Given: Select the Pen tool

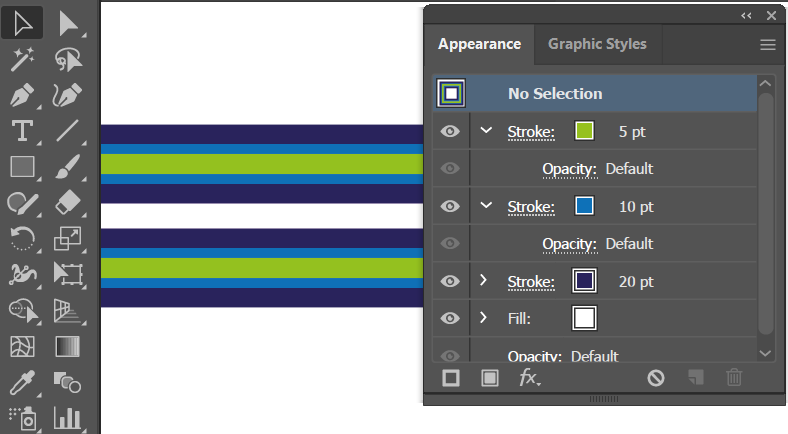Looking at the screenshot, I should coord(22,95).
